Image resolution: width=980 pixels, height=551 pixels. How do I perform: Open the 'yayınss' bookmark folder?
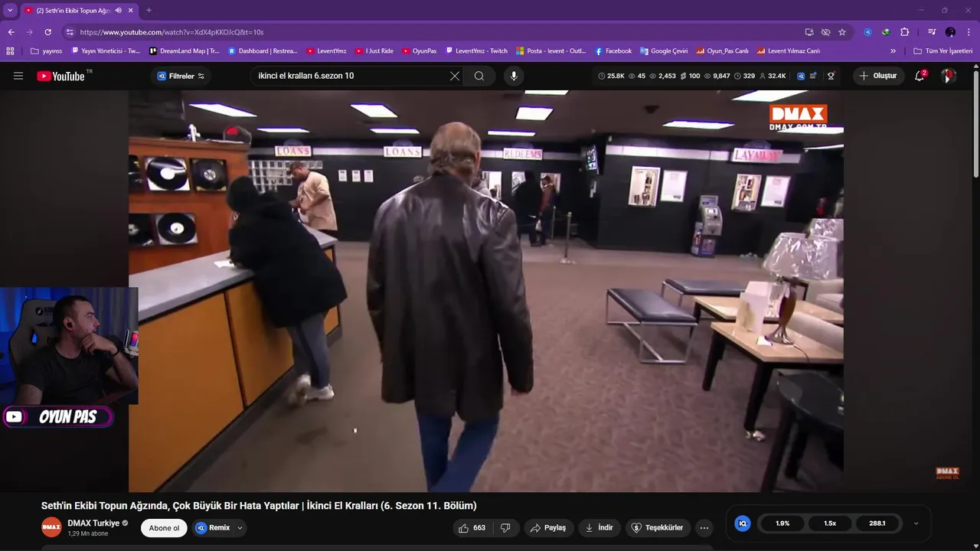[47, 51]
